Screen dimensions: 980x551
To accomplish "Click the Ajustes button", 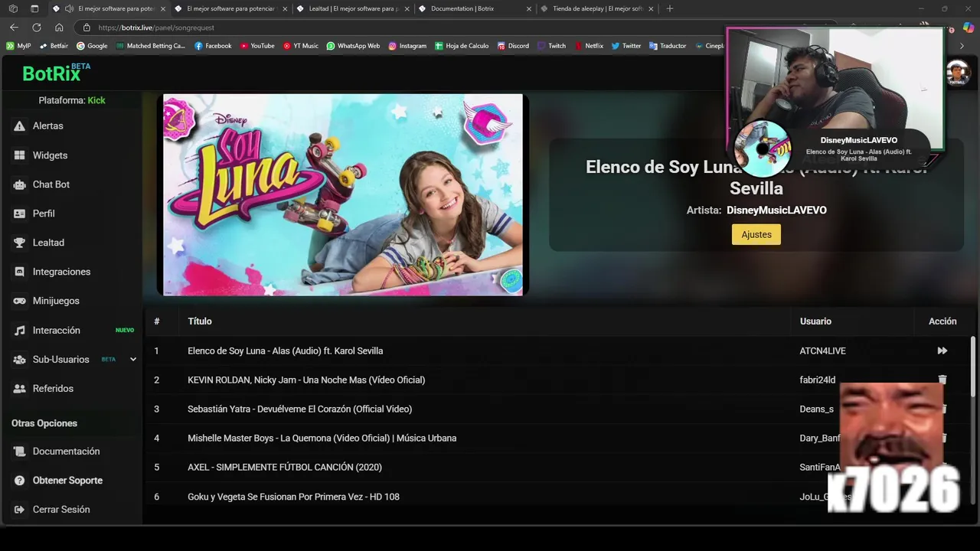I will click(756, 234).
